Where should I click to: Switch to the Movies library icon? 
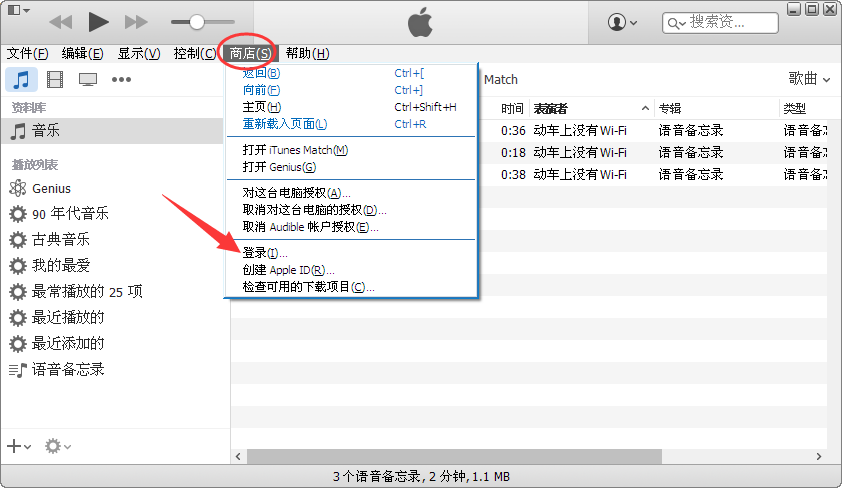pos(55,79)
